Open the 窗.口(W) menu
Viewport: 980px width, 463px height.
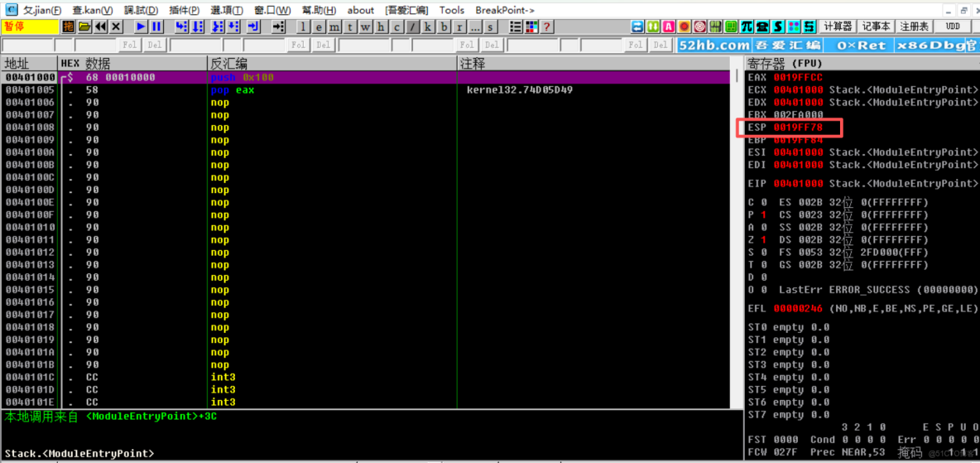pos(272,10)
